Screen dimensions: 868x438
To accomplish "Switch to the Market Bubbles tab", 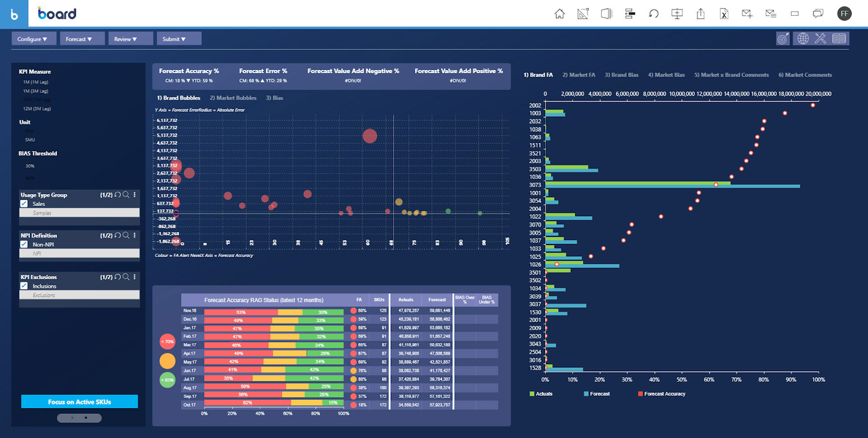I will click(x=232, y=98).
